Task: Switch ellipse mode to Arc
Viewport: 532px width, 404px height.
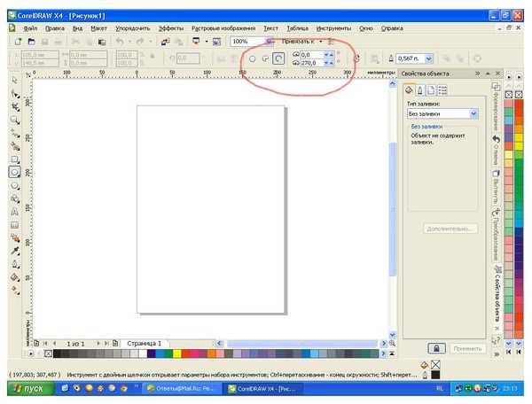Action: (278, 58)
